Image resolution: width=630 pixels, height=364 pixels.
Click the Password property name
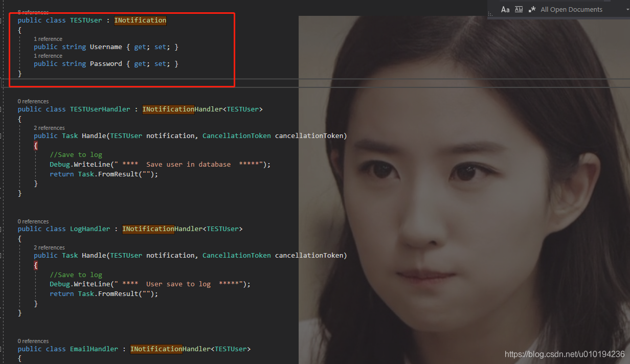pyautogui.click(x=106, y=64)
